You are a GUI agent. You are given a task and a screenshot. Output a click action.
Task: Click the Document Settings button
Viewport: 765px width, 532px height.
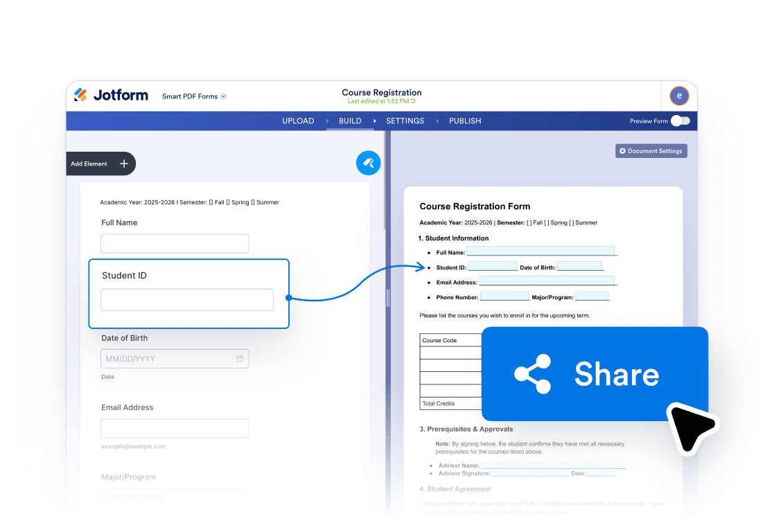point(651,151)
